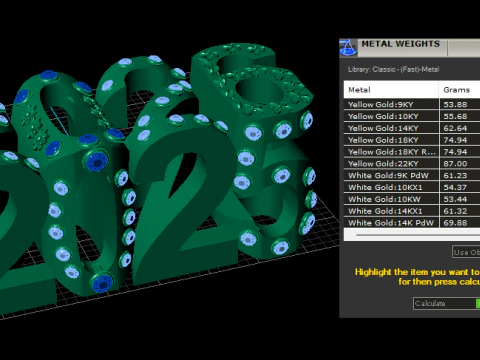Click the 54.37 grams value

pos(455,187)
